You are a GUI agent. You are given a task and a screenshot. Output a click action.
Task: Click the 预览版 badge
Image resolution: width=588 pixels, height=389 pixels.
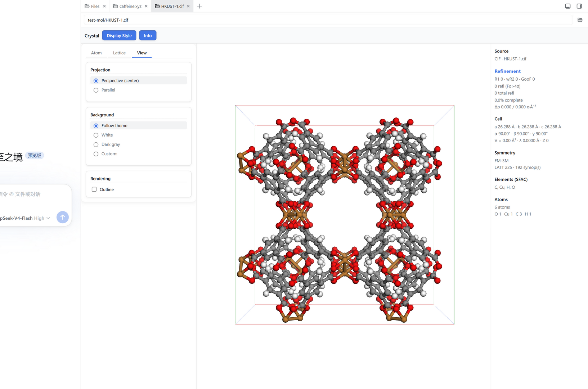tap(35, 156)
